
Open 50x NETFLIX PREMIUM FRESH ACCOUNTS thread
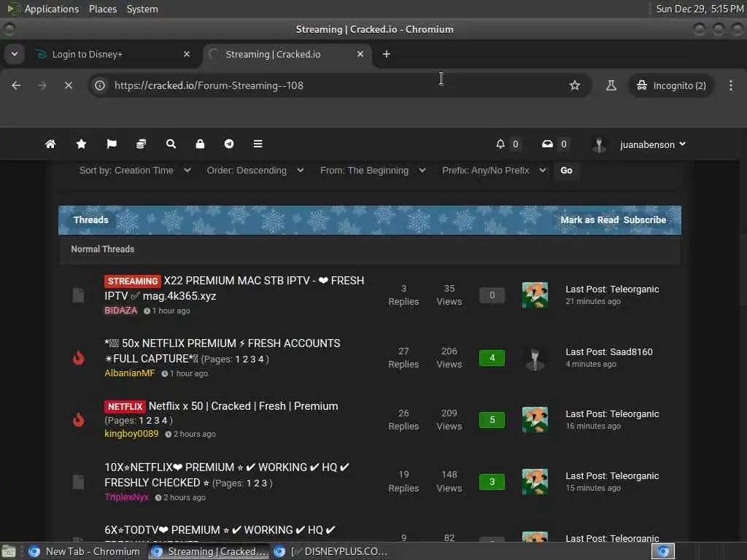pyautogui.click(x=222, y=351)
